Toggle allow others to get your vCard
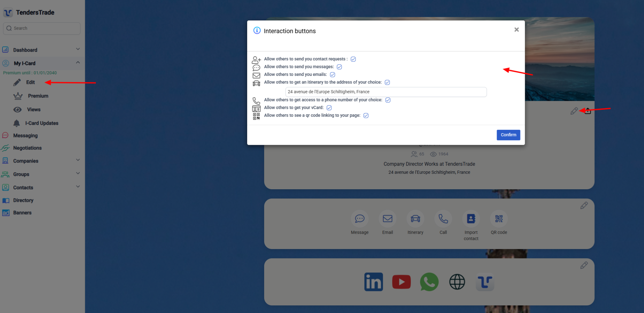 (x=329, y=108)
